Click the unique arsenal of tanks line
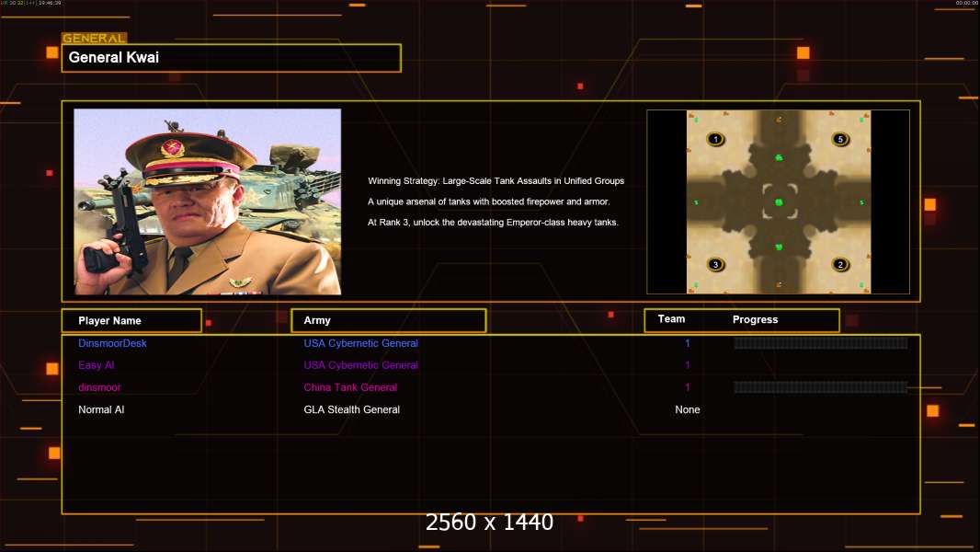Screen dimensions: 980x552 489,201
